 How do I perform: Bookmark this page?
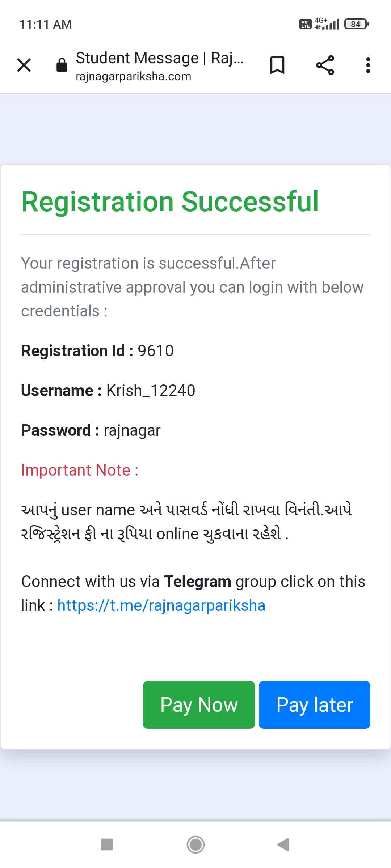pos(277,65)
